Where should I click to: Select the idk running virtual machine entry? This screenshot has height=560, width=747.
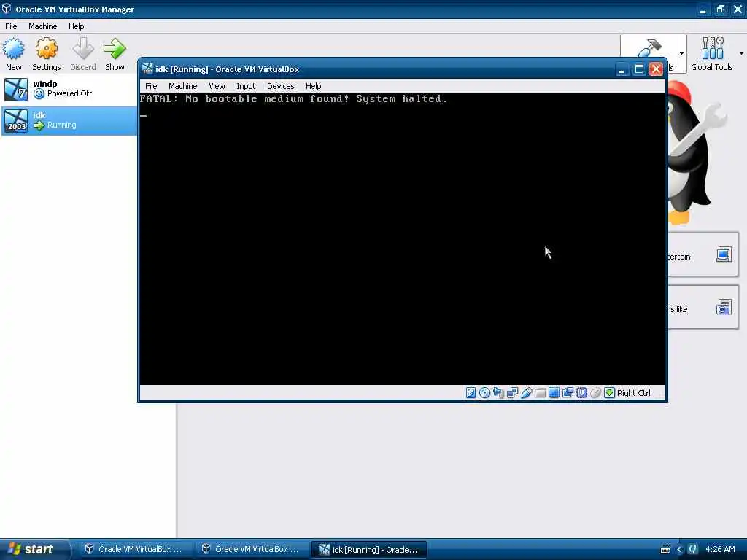pyautogui.click(x=69, y=120)
